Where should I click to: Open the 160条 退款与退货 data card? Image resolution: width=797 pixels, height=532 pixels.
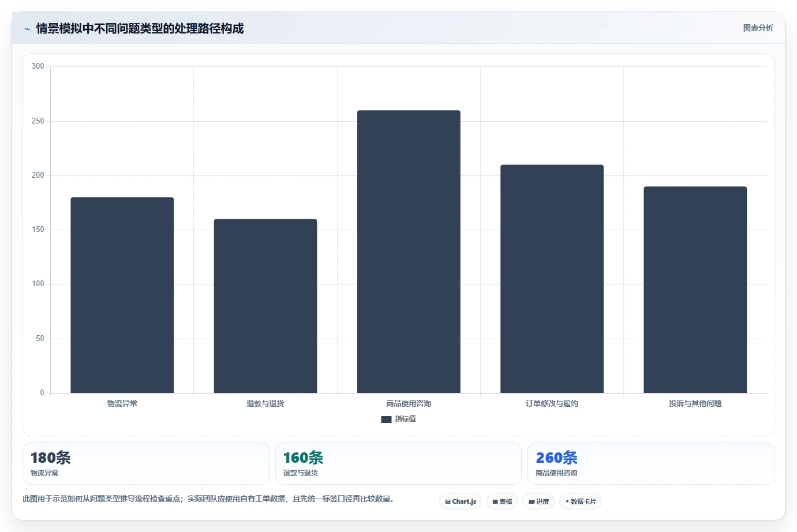click(398, 463)
